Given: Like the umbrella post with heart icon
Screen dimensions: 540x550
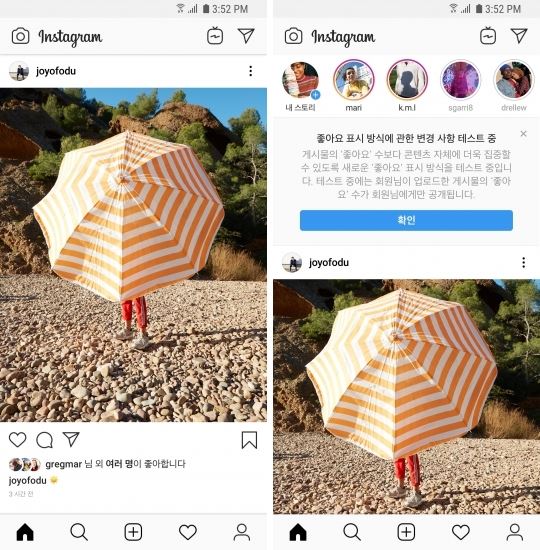Looking at the screenshot, I should tap(18, 440).
